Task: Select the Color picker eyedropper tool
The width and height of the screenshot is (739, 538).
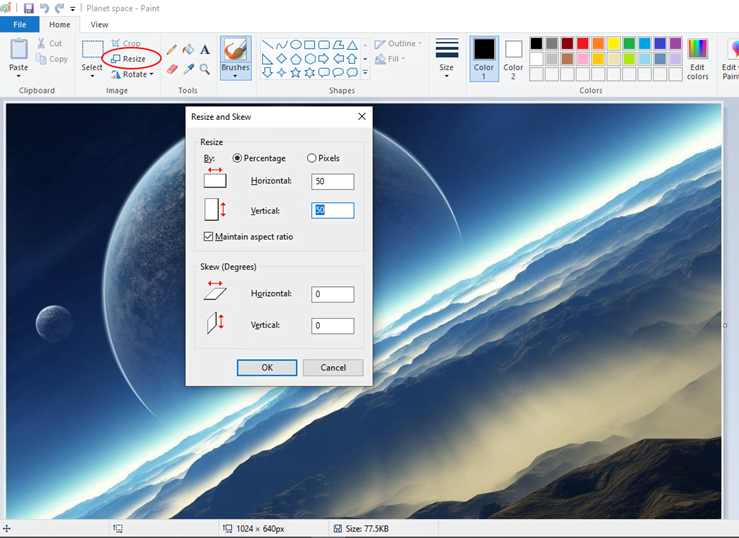Action: click(188, 69)
